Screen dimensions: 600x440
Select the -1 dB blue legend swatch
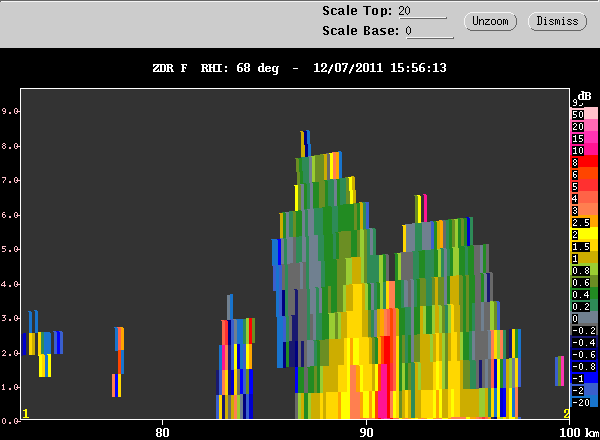pos(584,378)
